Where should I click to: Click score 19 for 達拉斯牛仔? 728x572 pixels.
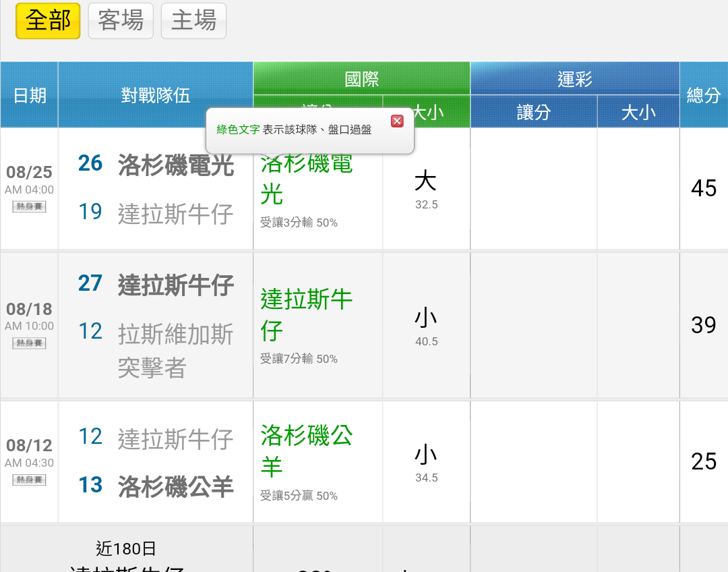pyautogui.click(x=90, y=211)
